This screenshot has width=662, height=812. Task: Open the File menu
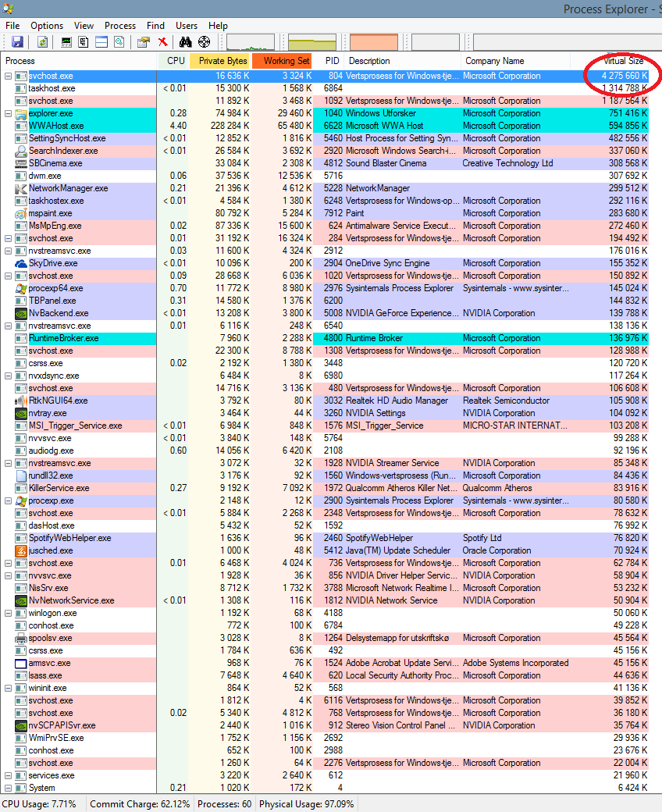point(12,25)
